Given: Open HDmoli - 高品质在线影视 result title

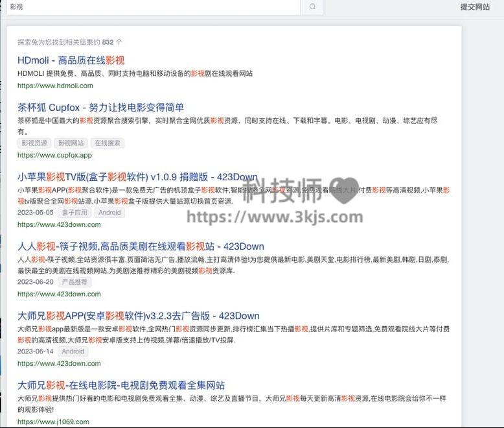Looking at the screenshot, I should click(x=71, y=60).
